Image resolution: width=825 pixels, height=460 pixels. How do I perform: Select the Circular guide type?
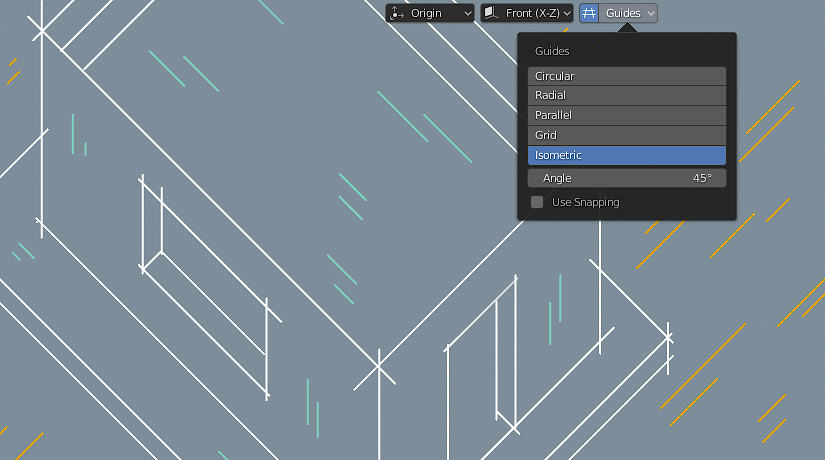626,76
